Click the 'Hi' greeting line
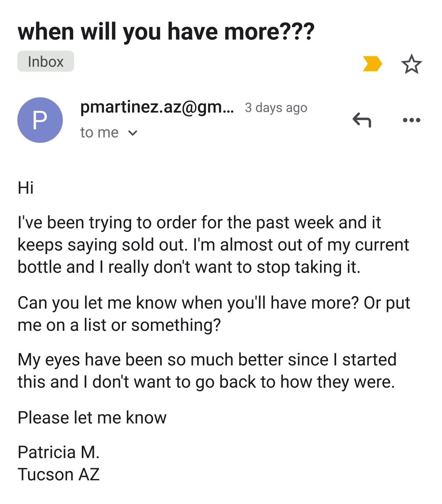 (26, 188)
